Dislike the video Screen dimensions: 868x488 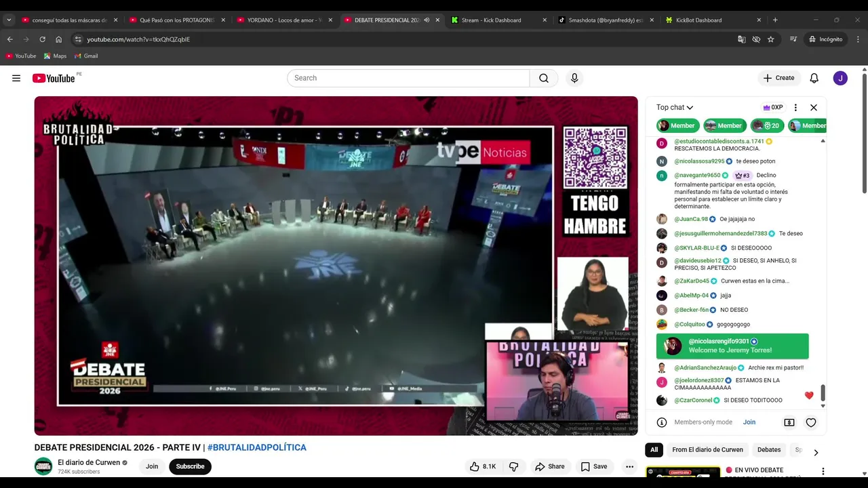(514, 466)
